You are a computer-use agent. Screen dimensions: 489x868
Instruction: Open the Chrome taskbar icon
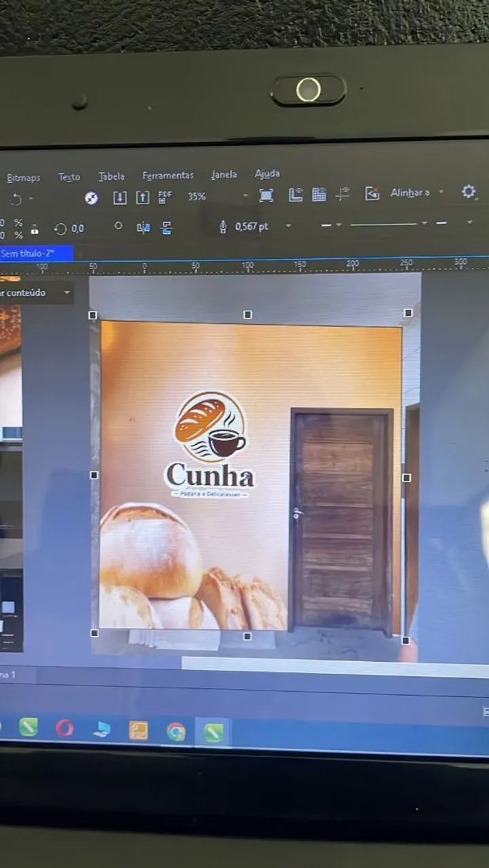(176, 732)
